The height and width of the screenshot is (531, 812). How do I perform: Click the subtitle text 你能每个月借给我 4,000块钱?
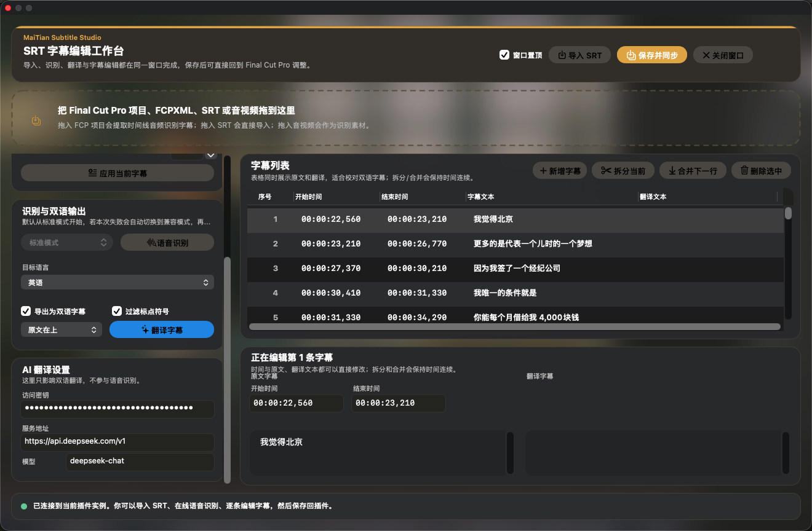coord(526,318)
